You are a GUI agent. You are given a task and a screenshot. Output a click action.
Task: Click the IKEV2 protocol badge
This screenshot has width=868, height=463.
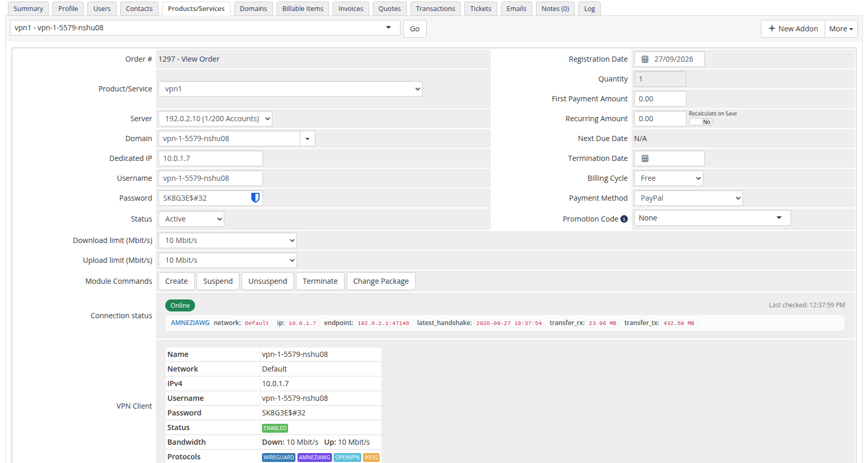pyautogui.click(x=371, y=457)
